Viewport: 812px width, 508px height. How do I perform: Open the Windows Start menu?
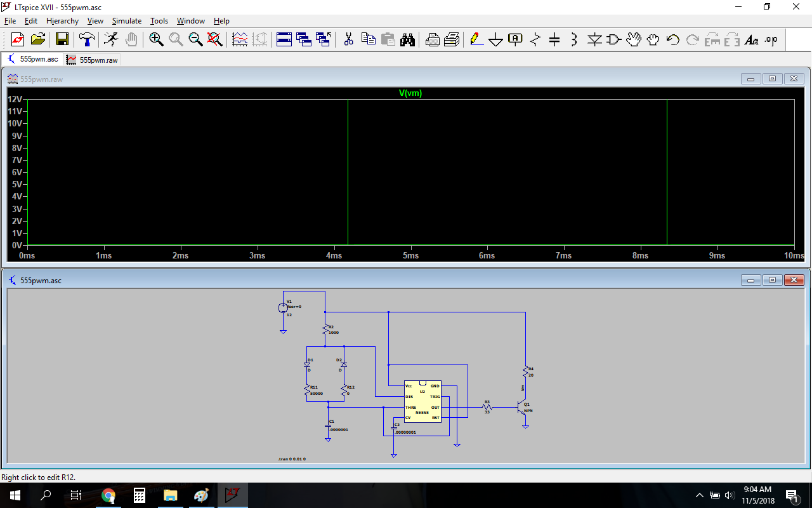point(15,495)
